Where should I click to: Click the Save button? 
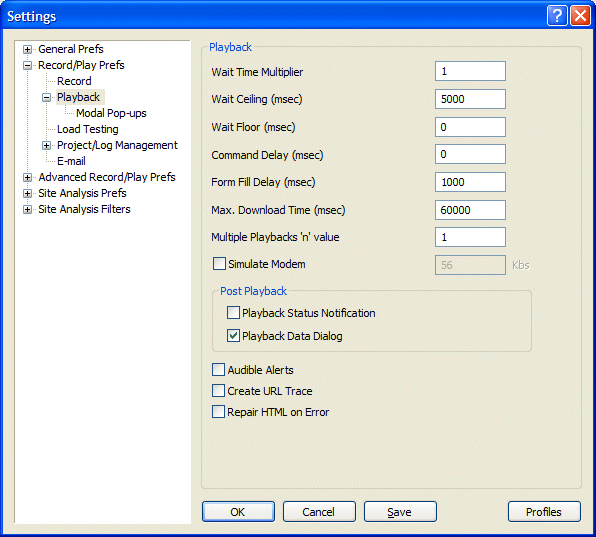[400, 512]
